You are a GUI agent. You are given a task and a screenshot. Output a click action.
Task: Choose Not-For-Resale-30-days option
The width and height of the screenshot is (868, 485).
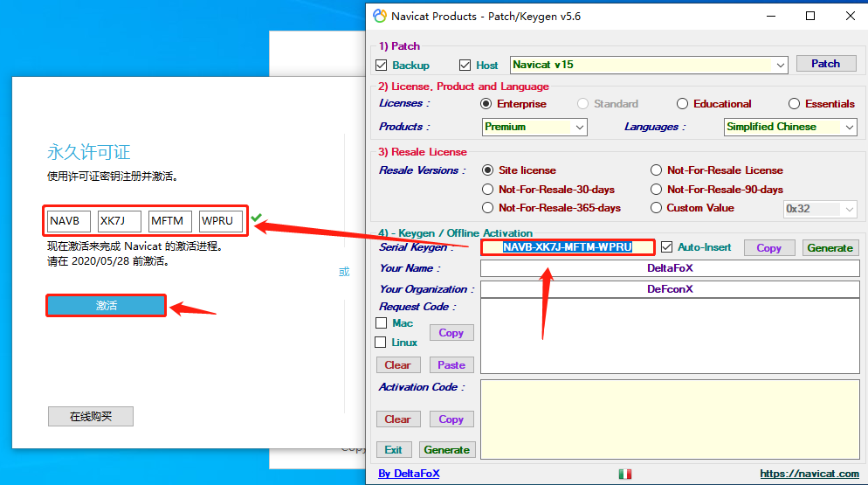487,190
